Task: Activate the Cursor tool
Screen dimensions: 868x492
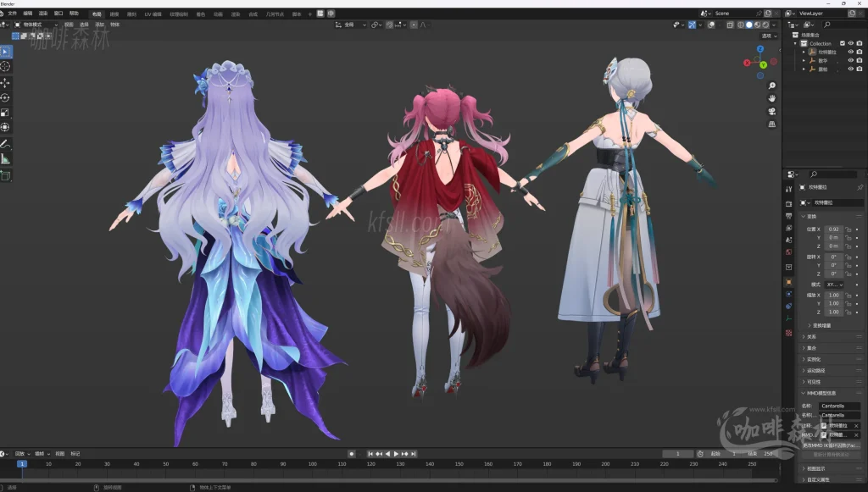Action: (6, 66)
